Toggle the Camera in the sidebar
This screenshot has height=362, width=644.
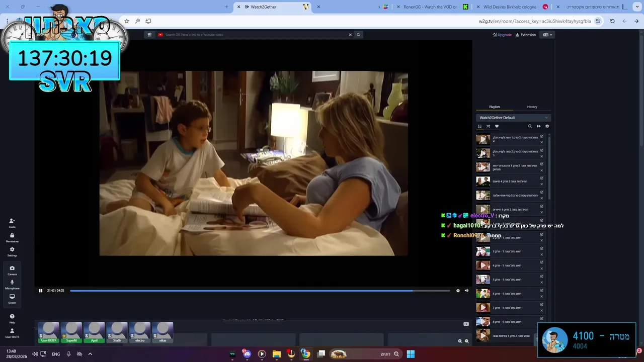pyautogui.click(x=12, y=270)
